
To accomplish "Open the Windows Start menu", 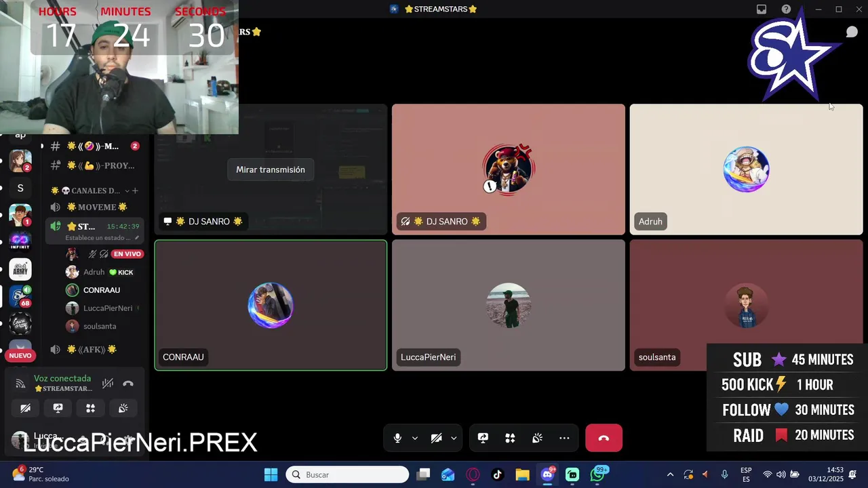I will tap(271, 474).
